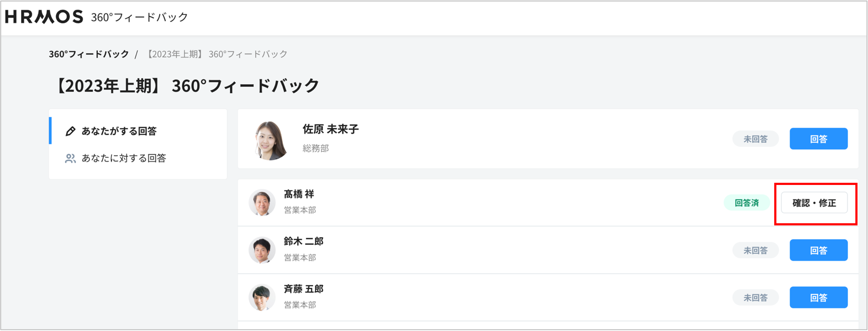Click the 回答済 status badge

click(746, 203)
